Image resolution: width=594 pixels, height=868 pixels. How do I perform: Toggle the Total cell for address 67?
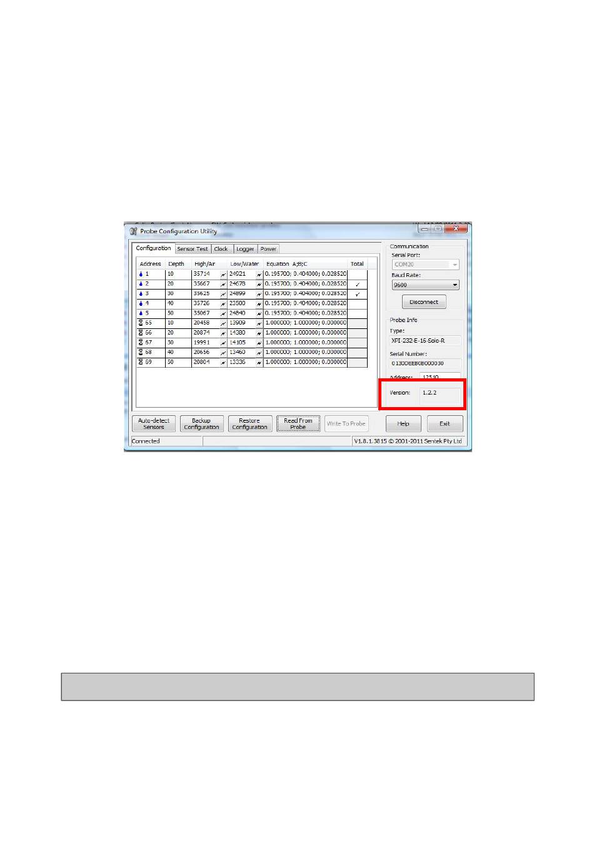point(357,343)
